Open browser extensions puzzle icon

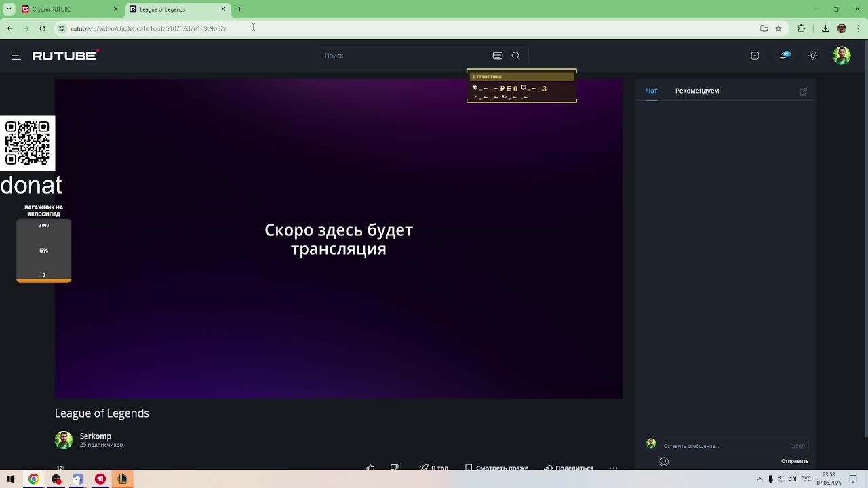pyautogui.click(x=802, y=28)
